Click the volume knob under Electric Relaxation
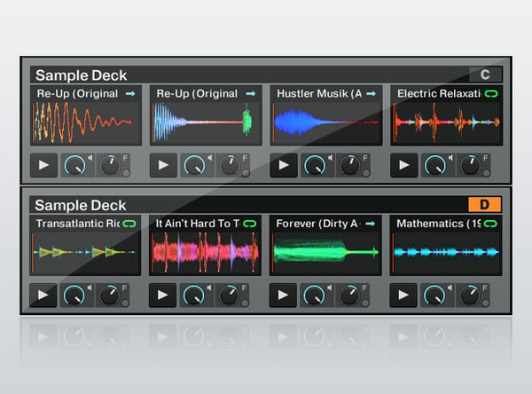This screenshot has height=394, width=532. [434, 165]
